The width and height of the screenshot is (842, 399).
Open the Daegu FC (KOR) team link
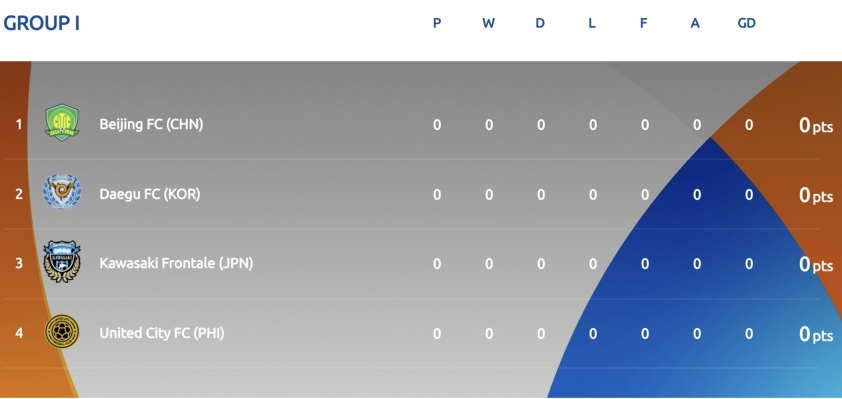tap(150, 194)
